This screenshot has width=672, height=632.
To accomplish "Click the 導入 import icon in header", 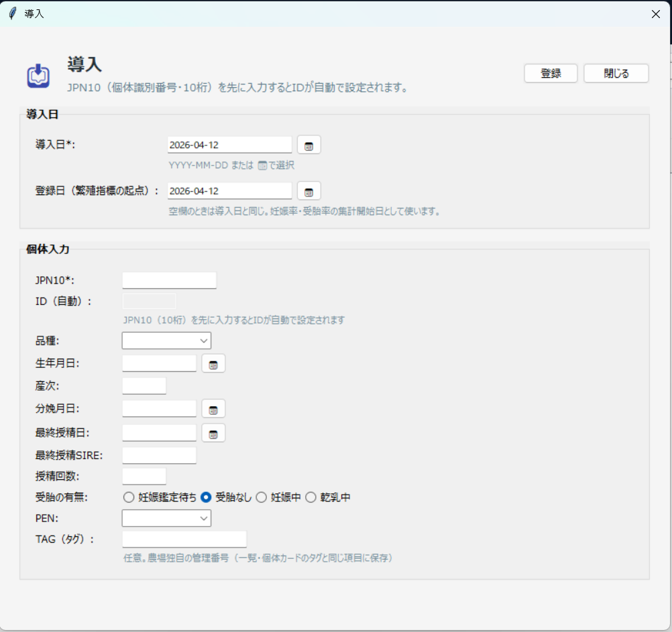I will (x=39, y=76).
